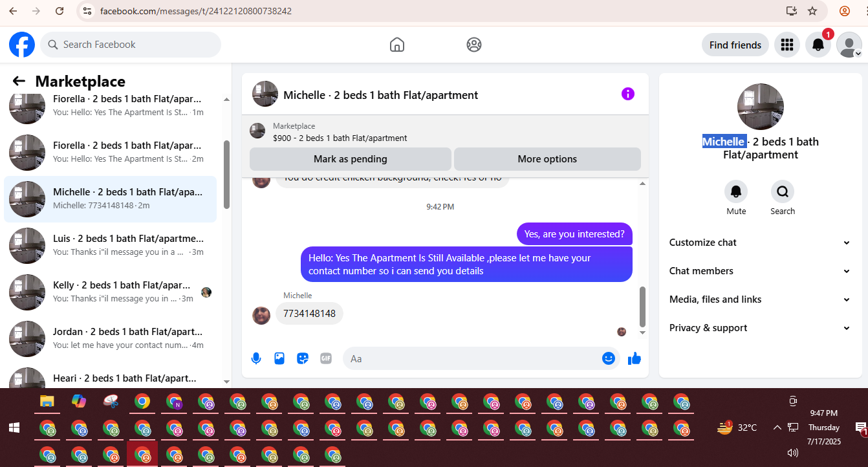Open Fiorella's conversation from 2m ago
The image size is (868, 467).
point(110,153)
